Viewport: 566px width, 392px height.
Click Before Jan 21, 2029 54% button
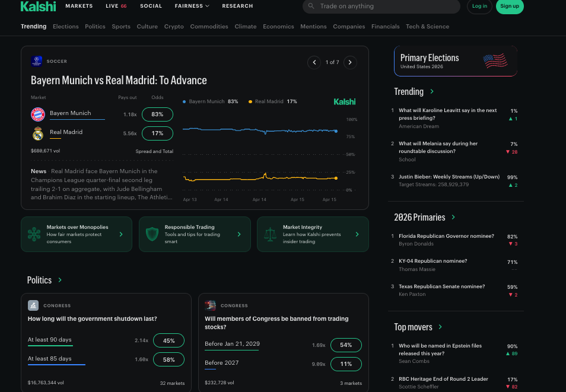point(346,345)
